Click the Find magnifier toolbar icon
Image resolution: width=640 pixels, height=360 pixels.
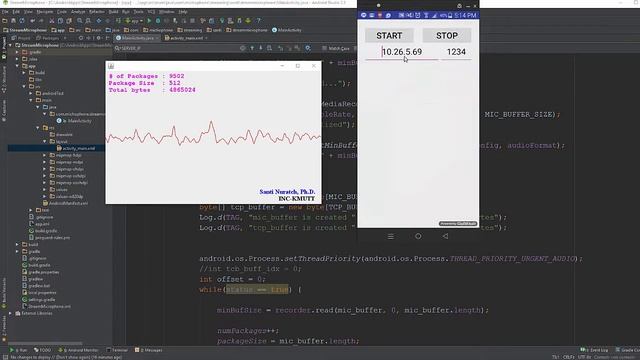pos(80,20)
